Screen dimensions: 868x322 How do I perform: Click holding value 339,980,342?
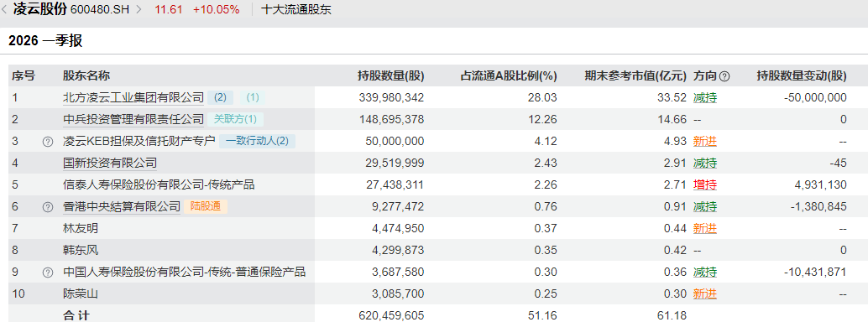tap(391, 98)
